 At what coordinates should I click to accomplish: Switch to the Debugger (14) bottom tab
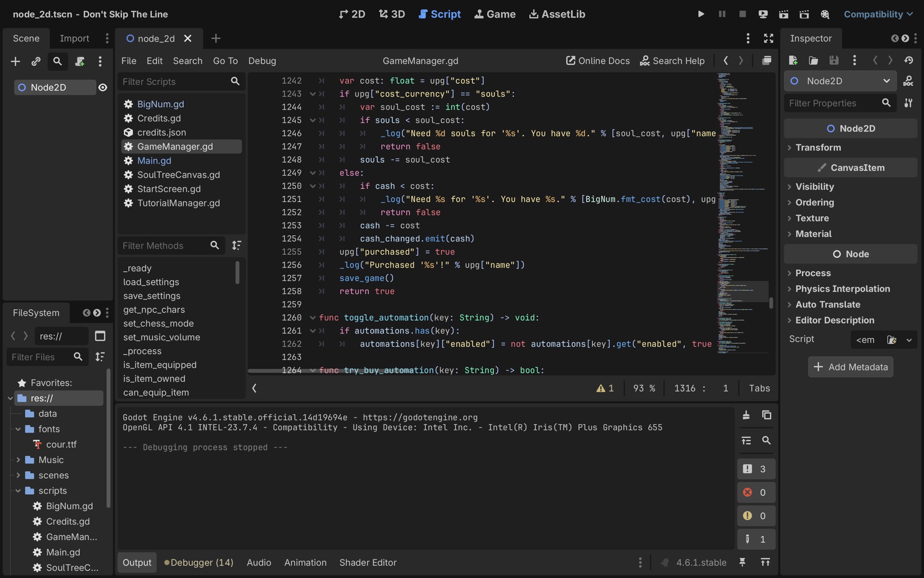click(x=199, y=563)
